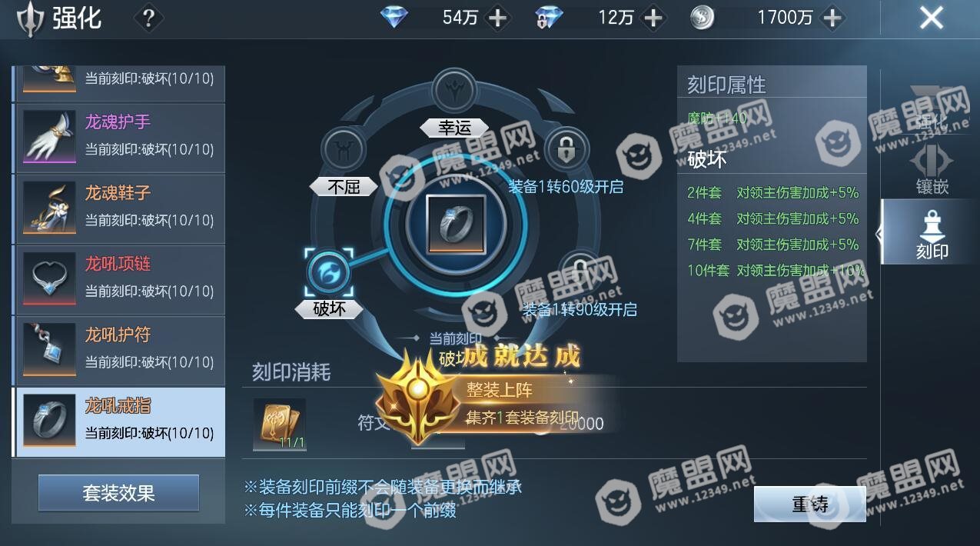Viewport: 980px width, 546px height.
Task: Click the 重铸 button
Action: click(810, 504)
